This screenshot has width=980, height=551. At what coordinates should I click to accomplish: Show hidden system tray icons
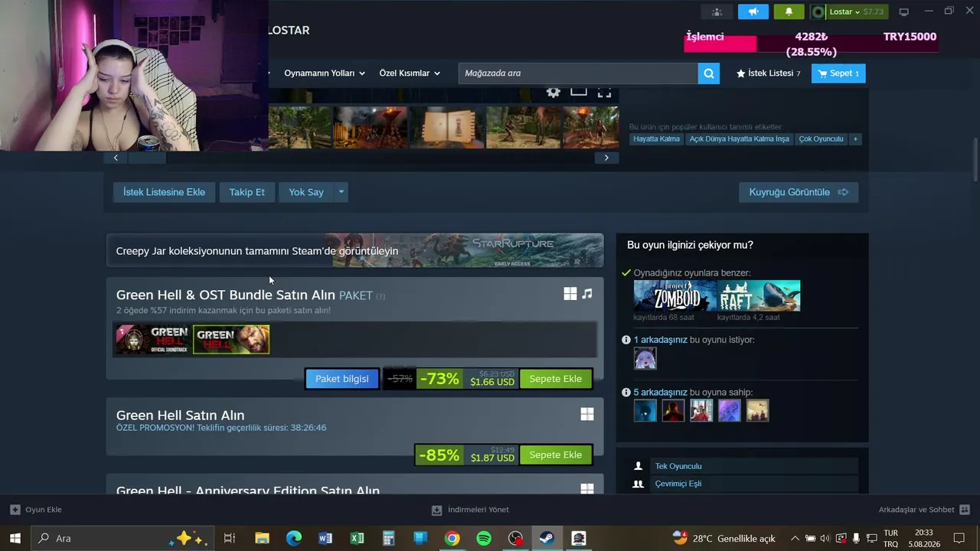point(795,538)
